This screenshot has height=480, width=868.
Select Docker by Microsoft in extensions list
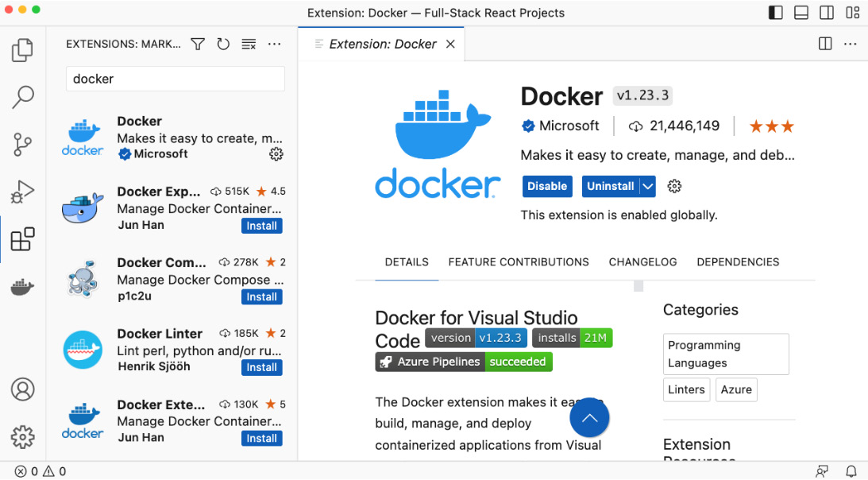(172, 137)
